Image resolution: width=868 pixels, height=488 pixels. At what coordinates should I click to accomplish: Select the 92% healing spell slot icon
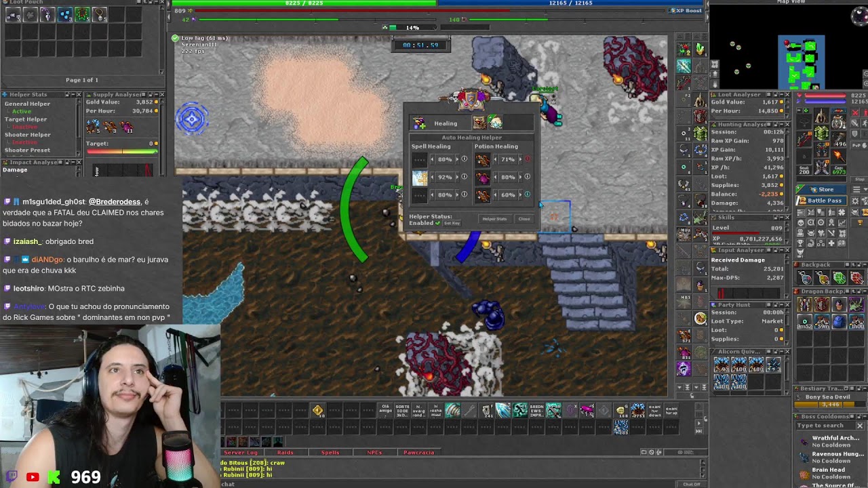tap(420, 178)
